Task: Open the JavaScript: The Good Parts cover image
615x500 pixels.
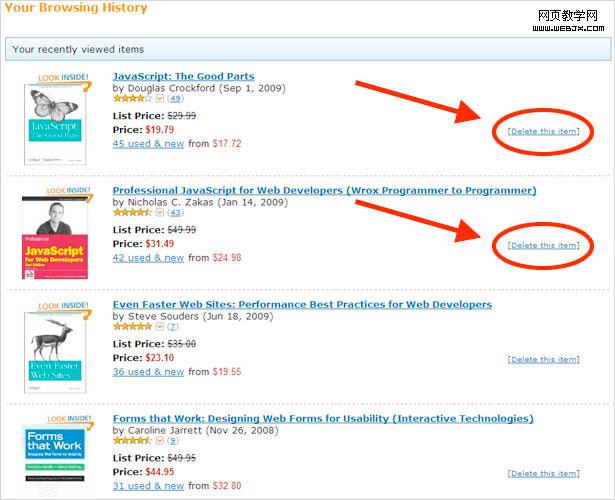Action: pos(55,116)
